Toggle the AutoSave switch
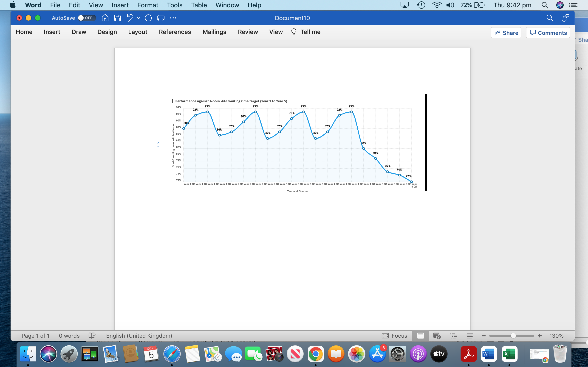The height and width of the screenshot is (367, 588). [x=87, y=18]
